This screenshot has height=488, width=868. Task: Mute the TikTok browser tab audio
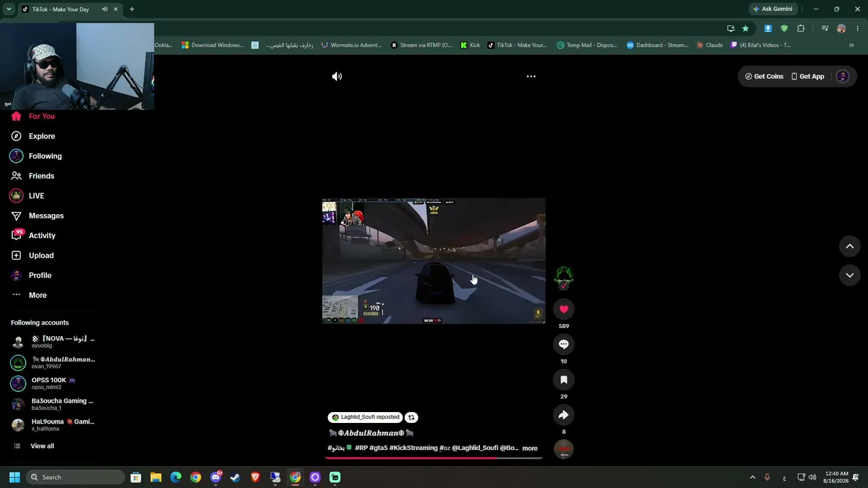104,9
